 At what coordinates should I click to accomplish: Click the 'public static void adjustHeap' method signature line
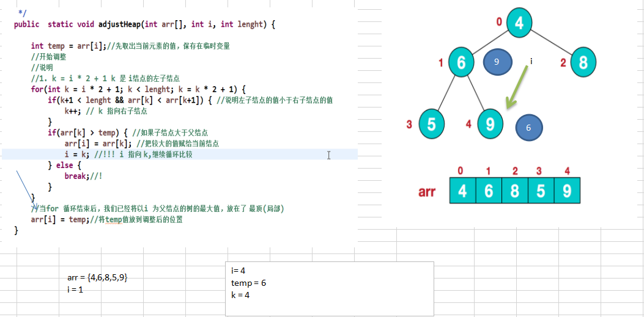[x=144, y=24]
